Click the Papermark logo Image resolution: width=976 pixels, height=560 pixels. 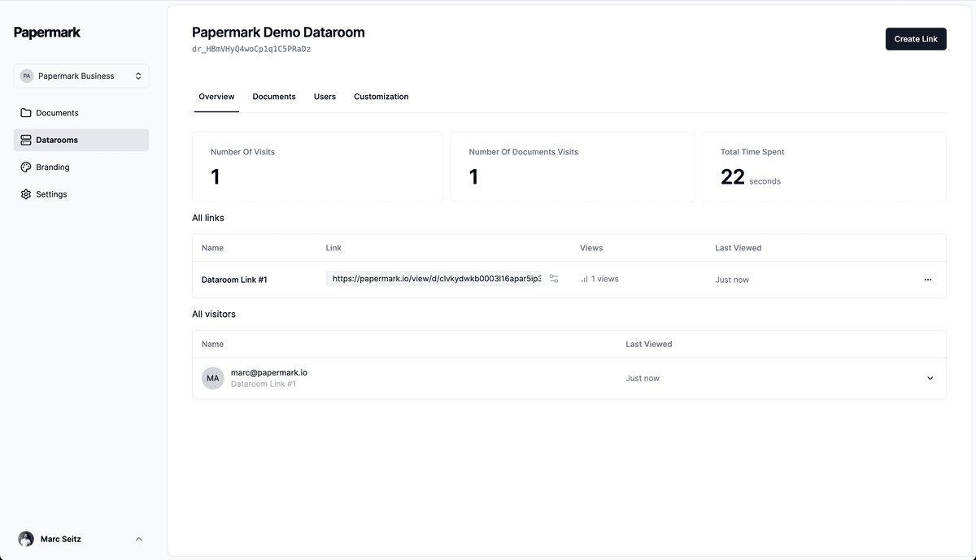(47, 33)
